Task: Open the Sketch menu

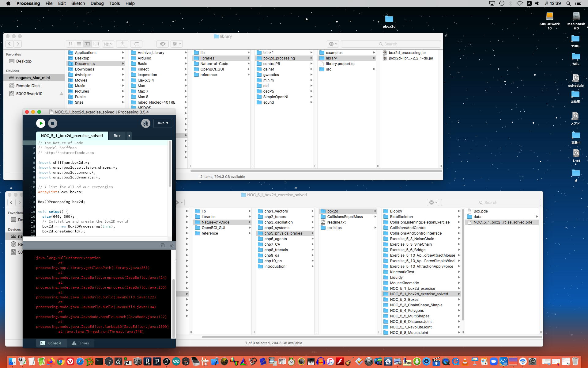Action: pos(78,3)
